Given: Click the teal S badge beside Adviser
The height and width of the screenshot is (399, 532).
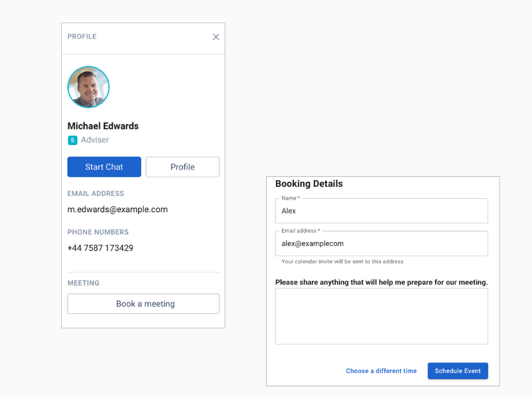Looking at the screenshot, I should coord(72,140).
